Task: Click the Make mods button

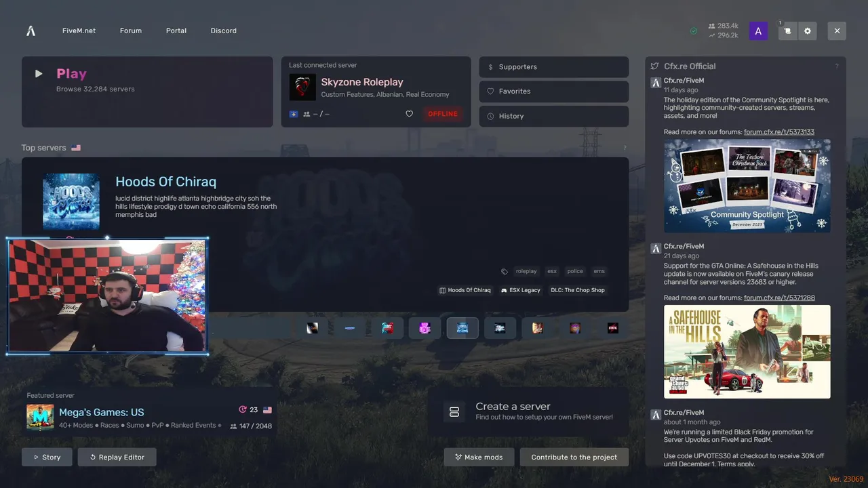Action: pyautogui.click(x=479, y=457)
